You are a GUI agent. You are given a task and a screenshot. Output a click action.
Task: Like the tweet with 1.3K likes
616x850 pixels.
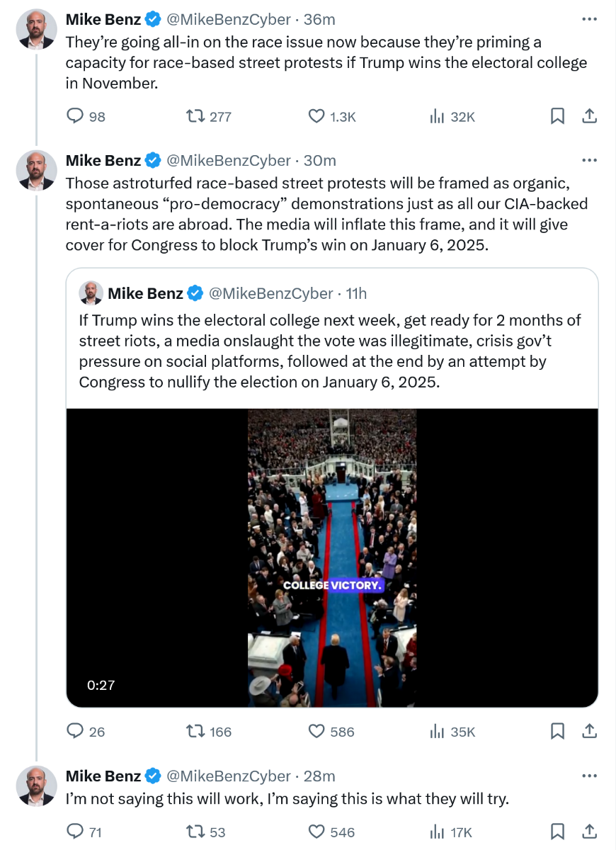pos(316,116)
